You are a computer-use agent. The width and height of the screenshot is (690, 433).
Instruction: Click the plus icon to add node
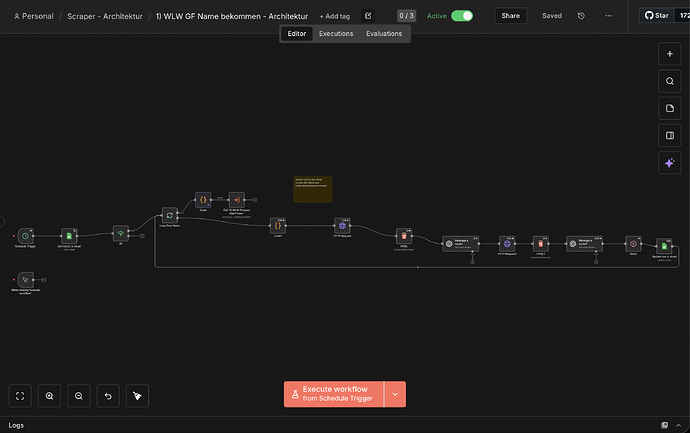[x=670, y=55]
